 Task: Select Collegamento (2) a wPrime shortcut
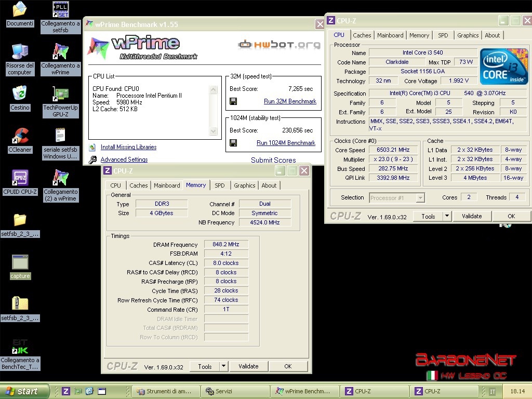point(61,178)
